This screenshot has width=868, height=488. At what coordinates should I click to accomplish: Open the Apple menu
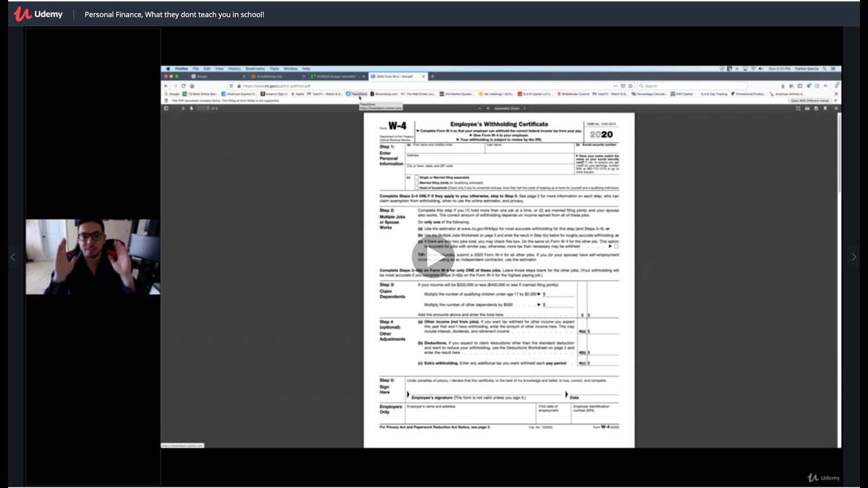168,68
